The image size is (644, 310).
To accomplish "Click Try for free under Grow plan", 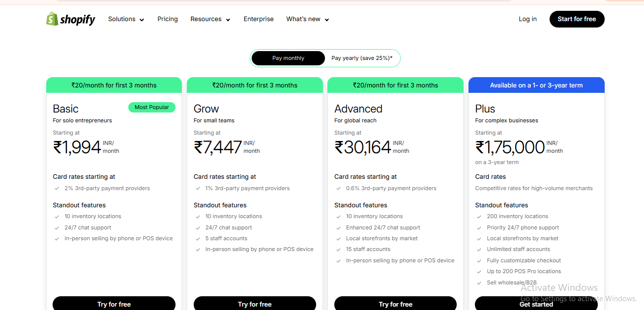I will (255, 304).
